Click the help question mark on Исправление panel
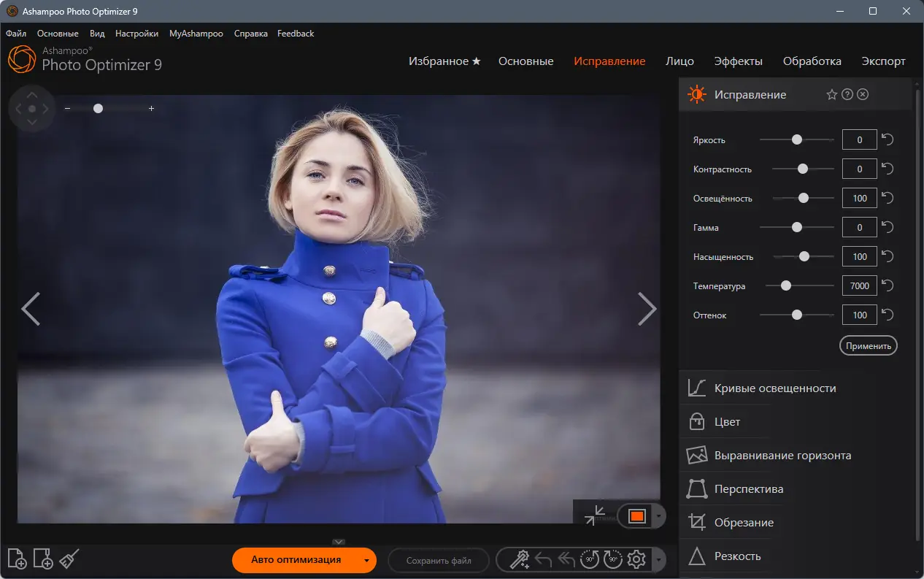This screenshot has width=924, height=579. (x=847, y=94)
